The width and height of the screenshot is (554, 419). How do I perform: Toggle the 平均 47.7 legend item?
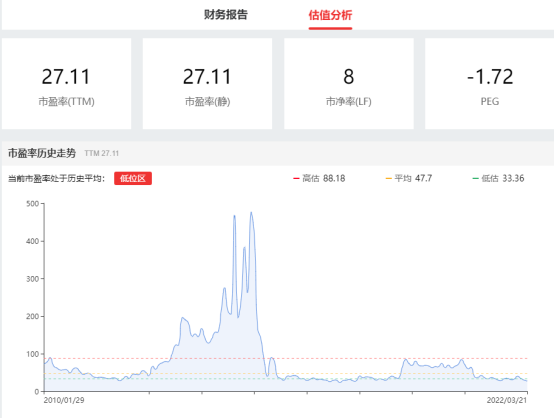tap(409, 178)
